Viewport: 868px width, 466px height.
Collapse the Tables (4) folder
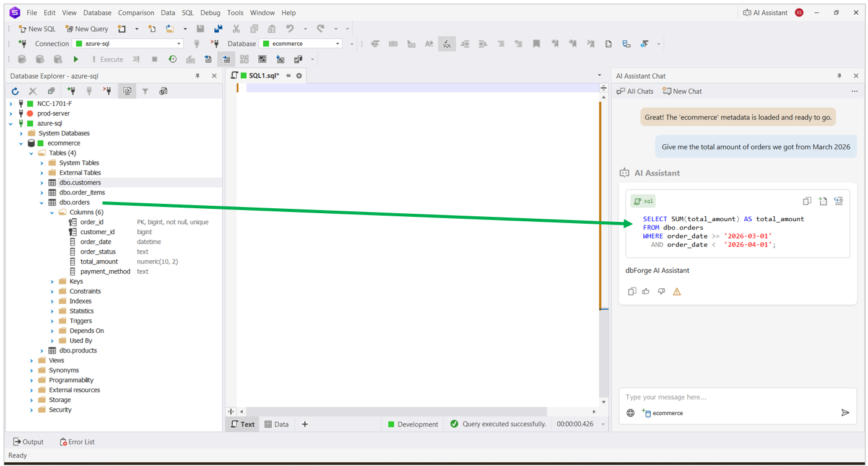point(32,153)
